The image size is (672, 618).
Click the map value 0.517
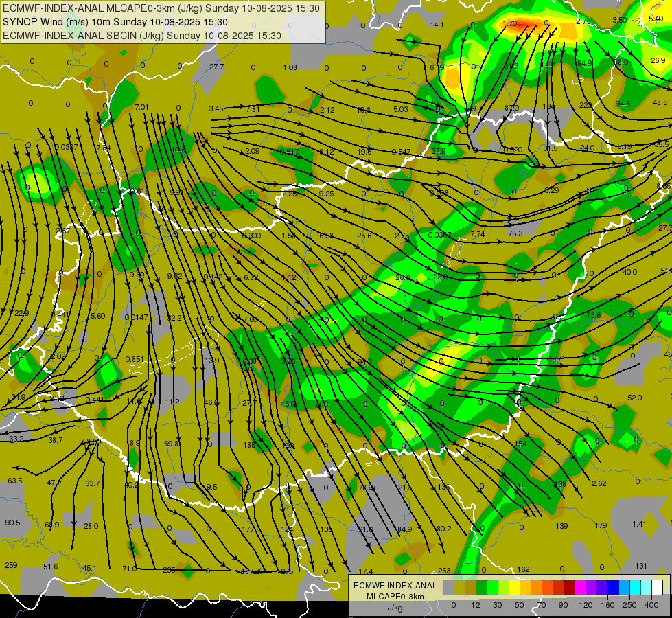pyautogui.click(x=289, y=151)
